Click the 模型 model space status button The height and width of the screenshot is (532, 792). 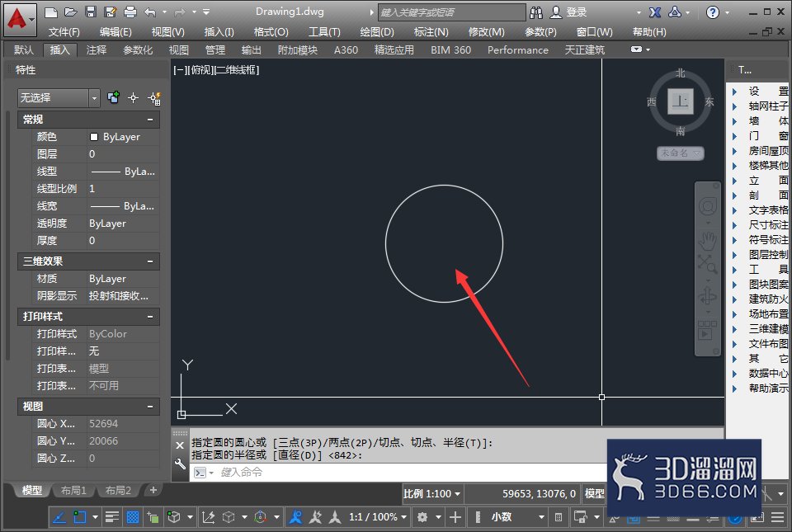tap(595, 493)
